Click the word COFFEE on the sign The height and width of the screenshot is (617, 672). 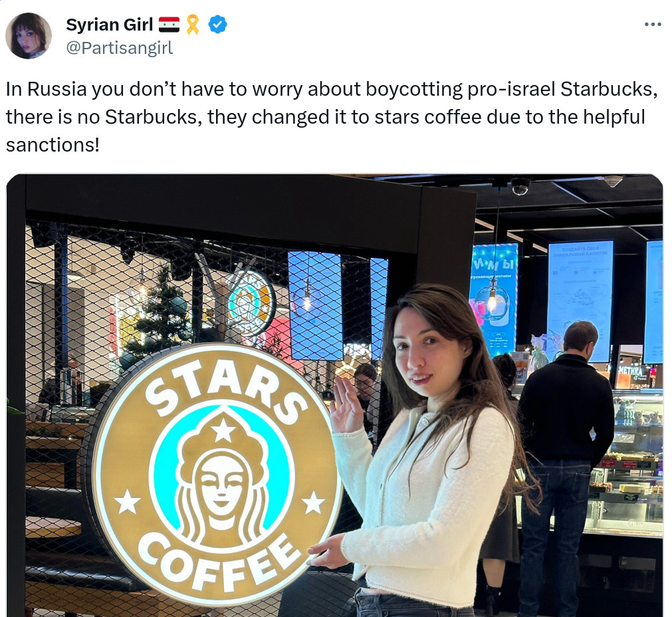coord(219,562)
